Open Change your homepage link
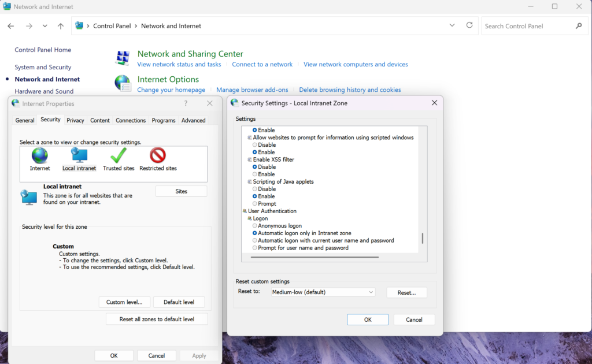Screen dimensions: 592x364 coord(171,90)
